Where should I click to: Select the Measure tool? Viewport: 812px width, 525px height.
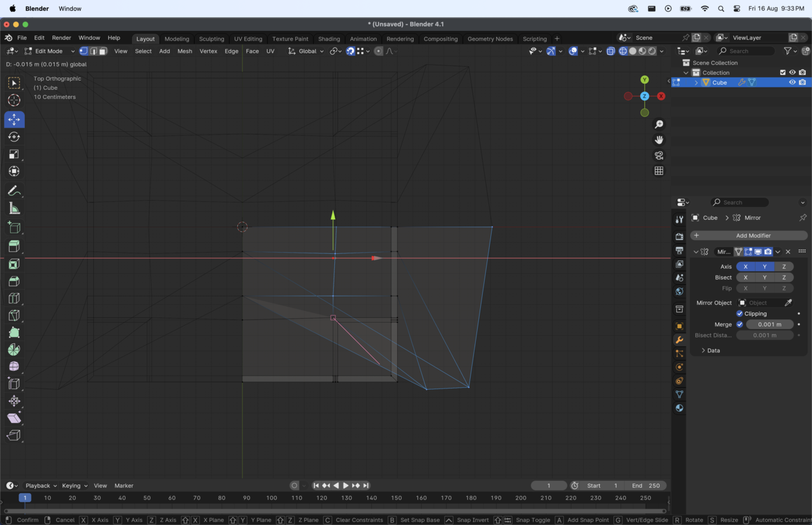tap(14, 209)
